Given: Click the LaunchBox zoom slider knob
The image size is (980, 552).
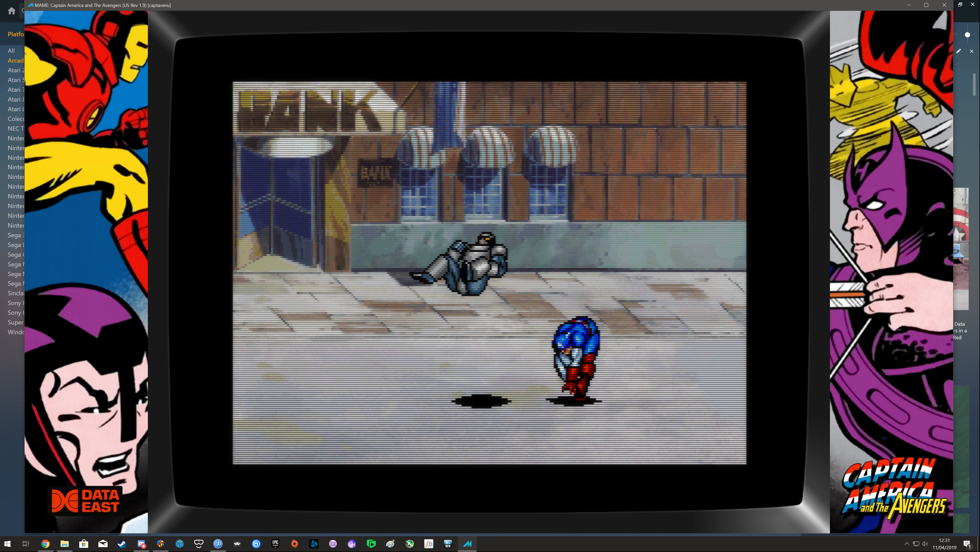Looking at the screenshot, I should [x=967, y=35].
